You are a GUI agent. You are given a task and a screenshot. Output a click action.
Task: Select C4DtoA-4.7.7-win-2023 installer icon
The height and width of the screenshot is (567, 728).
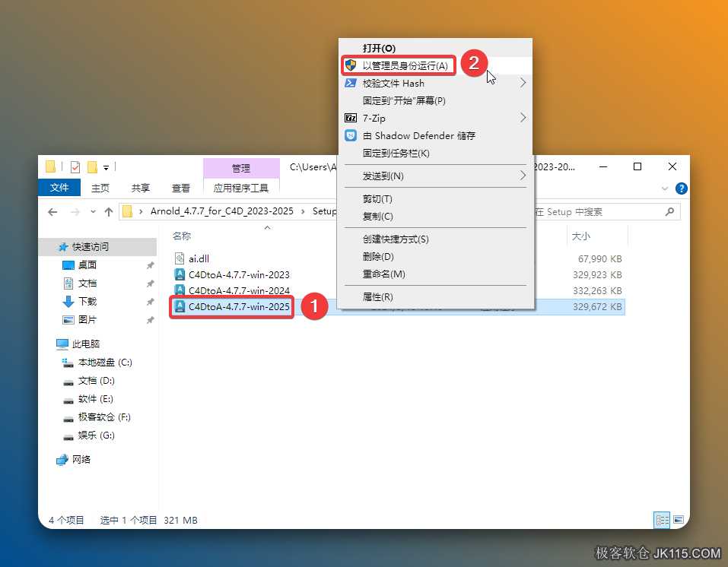pyautogui.click(x=180, y=274)
